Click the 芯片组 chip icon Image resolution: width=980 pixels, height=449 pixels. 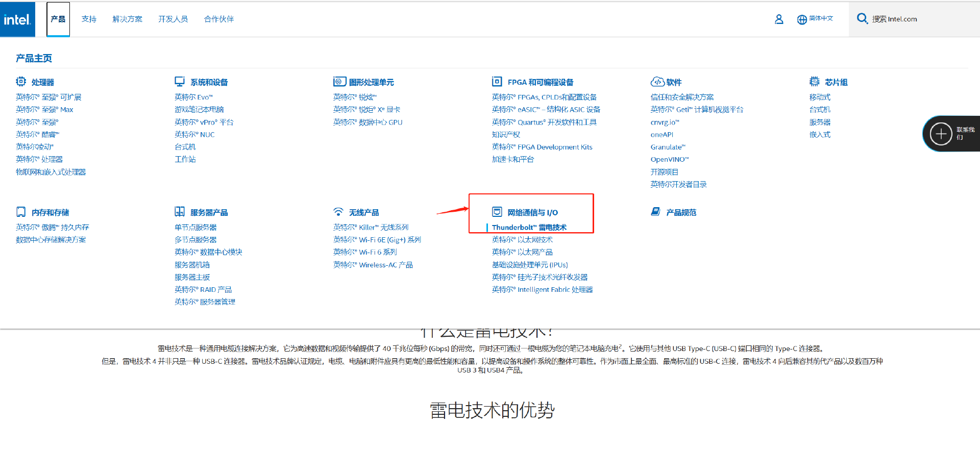click(814, 82)
